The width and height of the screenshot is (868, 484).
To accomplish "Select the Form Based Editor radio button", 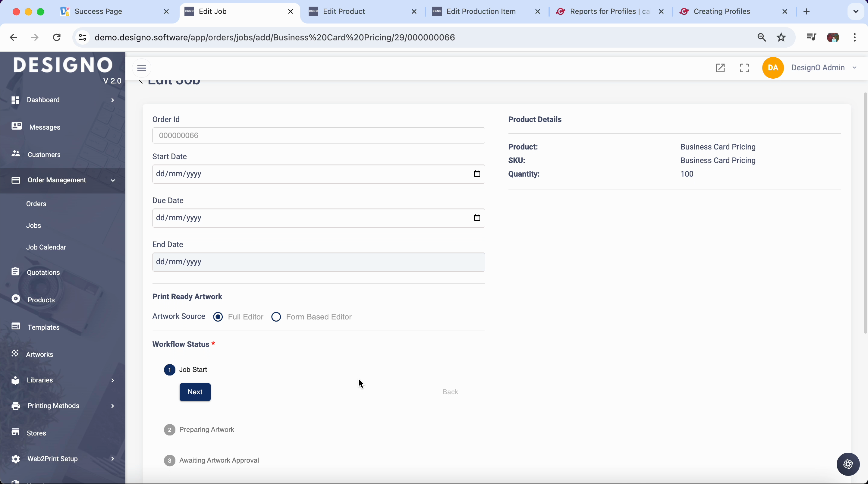I will [x=276, y=317].
